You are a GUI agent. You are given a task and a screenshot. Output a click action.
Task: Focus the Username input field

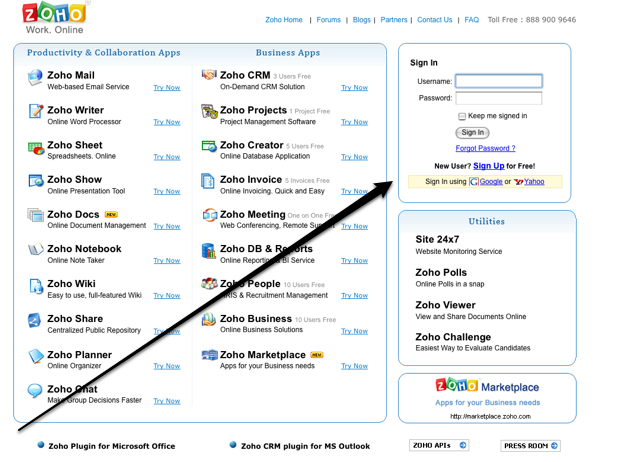tap(499, 81)
